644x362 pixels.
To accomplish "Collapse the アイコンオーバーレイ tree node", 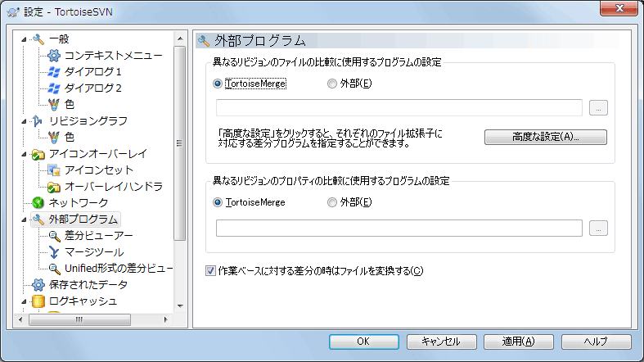I will [x=24, y=154].
